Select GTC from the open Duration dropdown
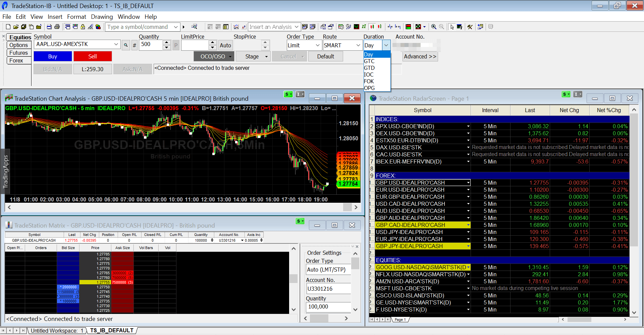Screen dimensions: 644x335 369,61
